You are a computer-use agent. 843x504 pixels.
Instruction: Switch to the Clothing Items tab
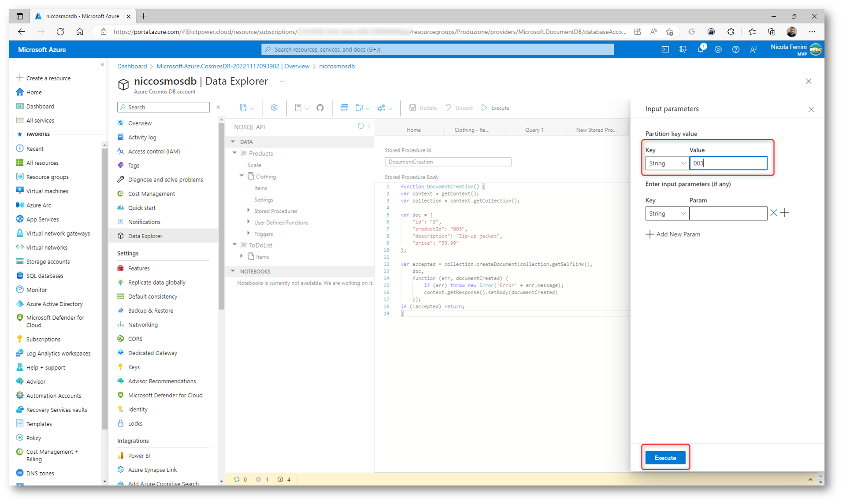point(472,130)
